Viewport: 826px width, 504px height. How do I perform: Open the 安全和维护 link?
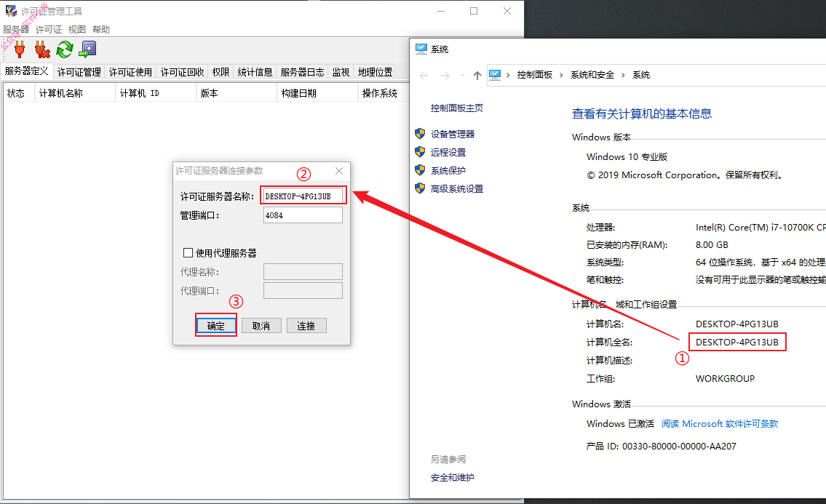coord(453,478)
